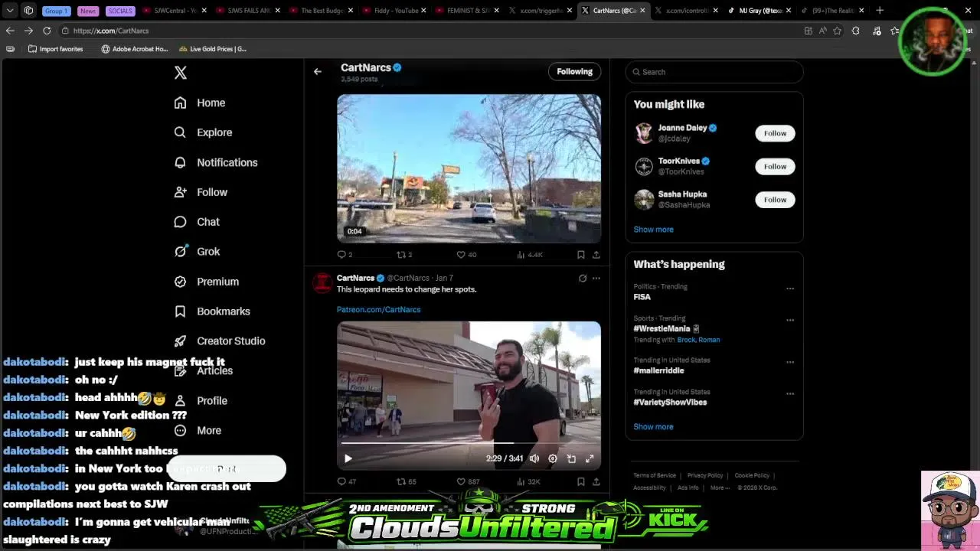Image resolution: width=980 pixels, height=551 pixels.
Task: Click the More circle icon
Action: pyautogui.click(x=180, y=431)
